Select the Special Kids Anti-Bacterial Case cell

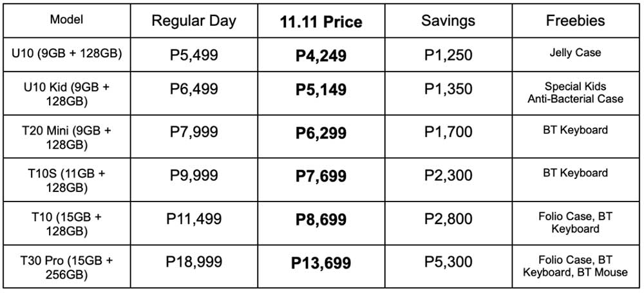click(575, 93)
